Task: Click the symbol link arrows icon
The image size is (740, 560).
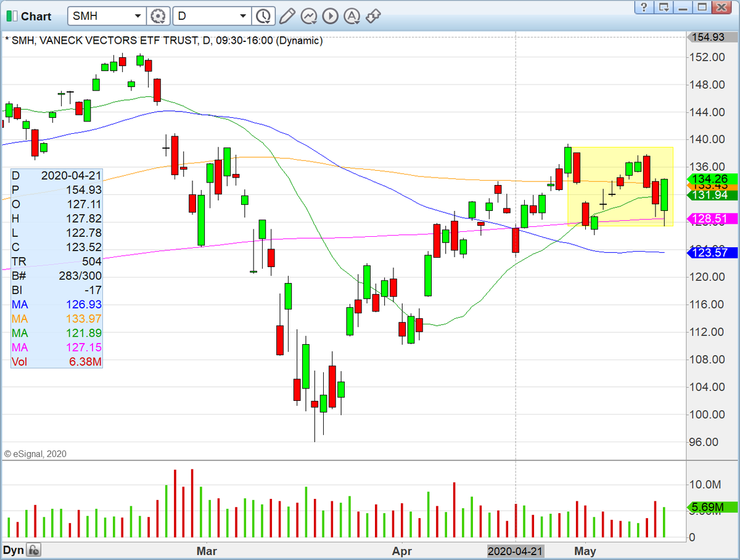Action: [373, 16]
